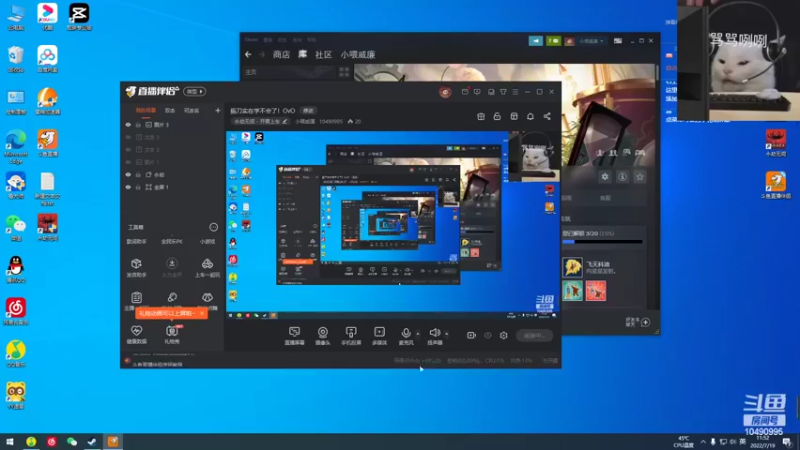Toggle lock on 图片 3 source
This screenshot has width=800, height=450.
click(138, 124)
